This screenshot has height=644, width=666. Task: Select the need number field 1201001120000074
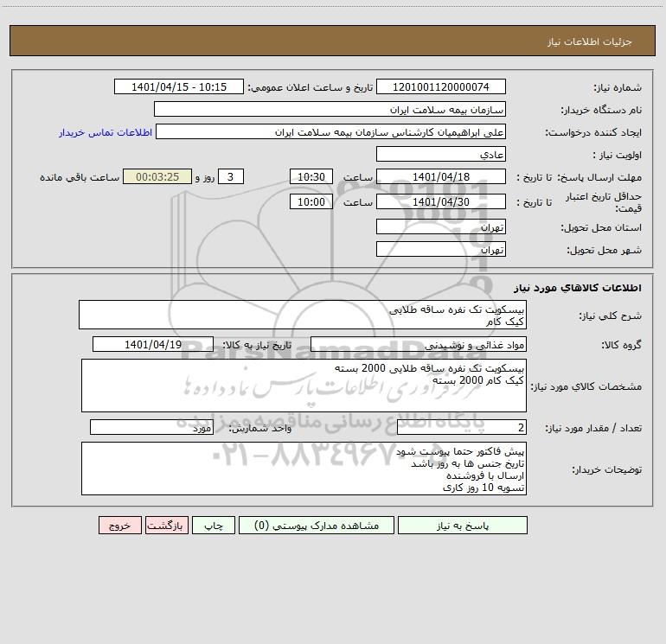click(441, 86)
